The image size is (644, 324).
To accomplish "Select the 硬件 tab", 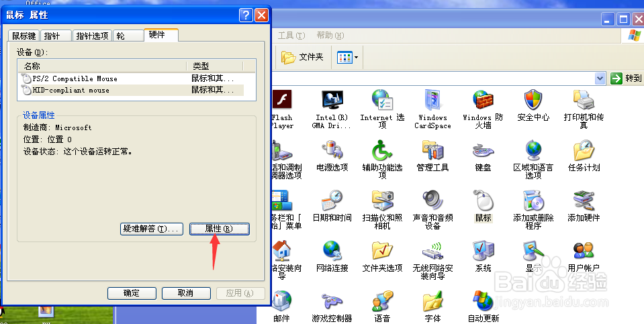I will tap(161, 35).
